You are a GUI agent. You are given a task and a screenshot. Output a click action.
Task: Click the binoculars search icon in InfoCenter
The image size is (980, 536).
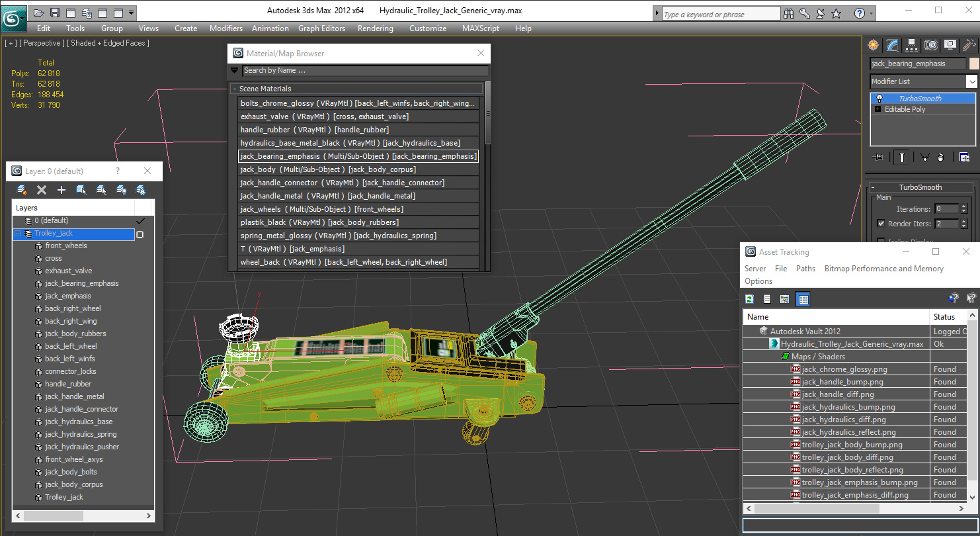[789, 13]
